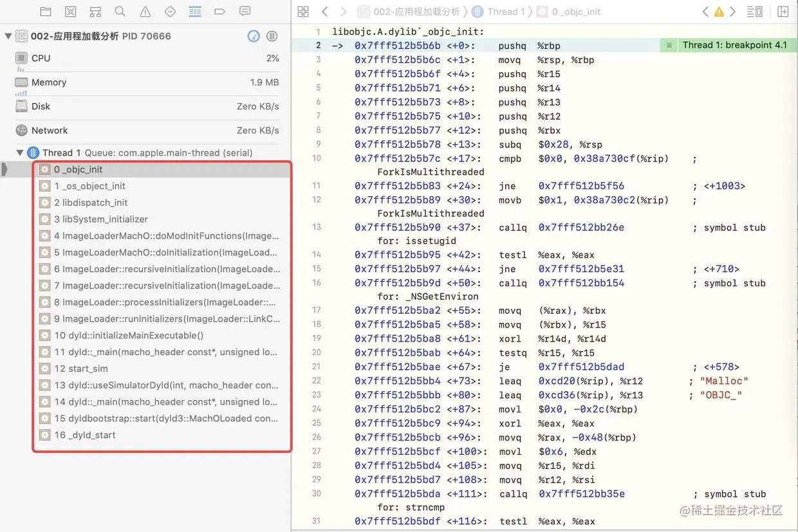Screen dimensions: 798x532
Task: Jump to previous issue arrow
Action: tap(705, 12)
